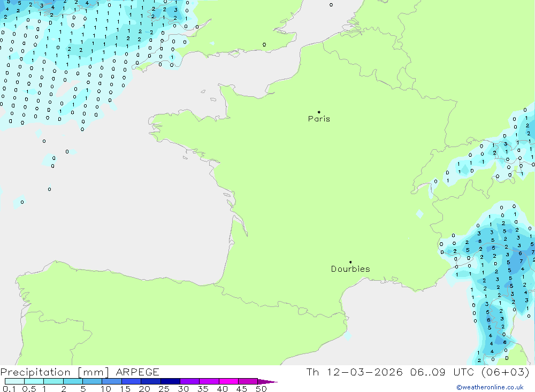Viewport: 535px width, 392px height.
Task: Open the weatheronline.co.uk copyright link
Action: point(490,387)
